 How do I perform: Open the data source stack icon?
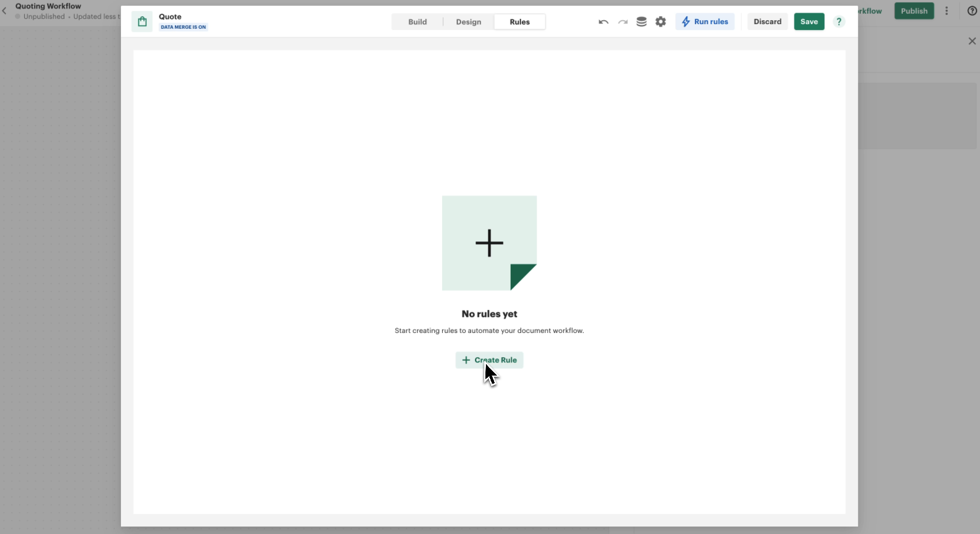pos(641,22)
